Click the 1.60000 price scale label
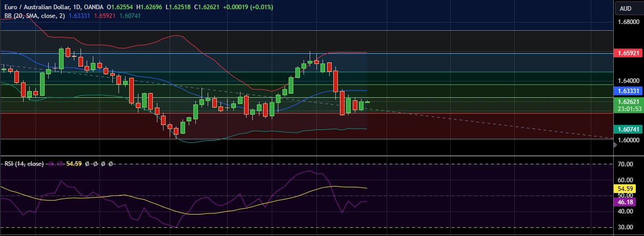Image resolution: width=644 pixels, height=236 pixels. 628,140
